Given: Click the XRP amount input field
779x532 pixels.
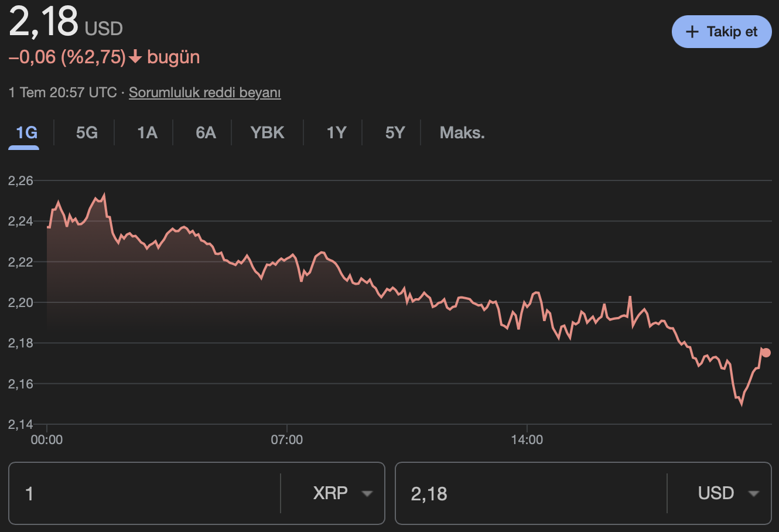Looking at the screenshot, I should pos(146,493).
